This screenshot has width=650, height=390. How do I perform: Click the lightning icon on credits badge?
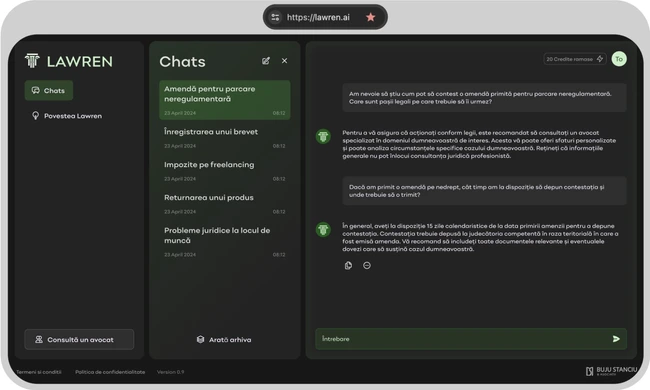(x=600, y=59)
